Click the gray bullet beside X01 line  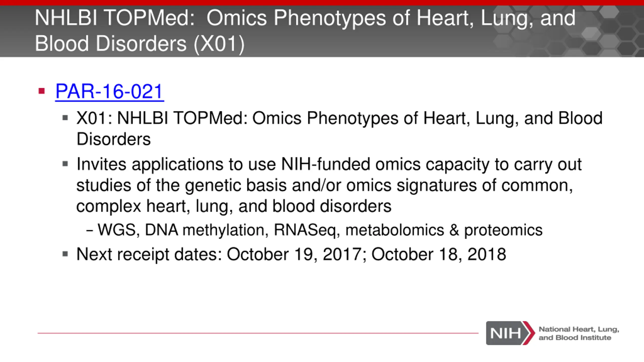(x=65, y=118)
